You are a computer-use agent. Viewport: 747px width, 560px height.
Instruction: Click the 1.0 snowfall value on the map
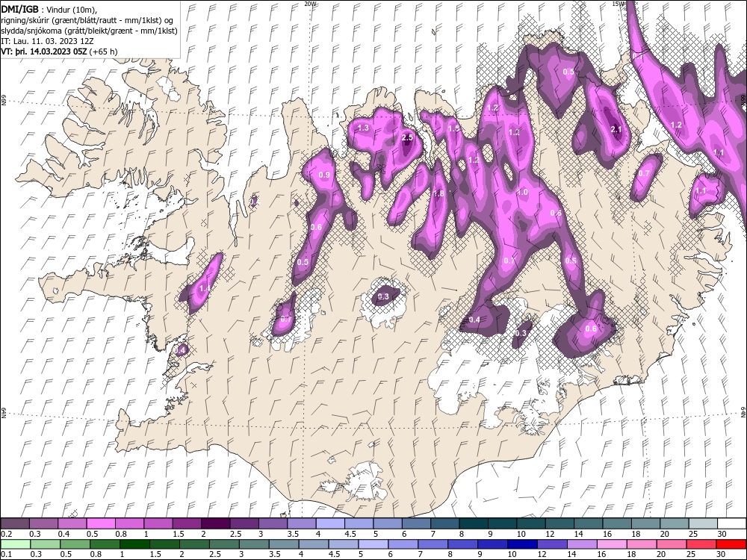[522, 193]
